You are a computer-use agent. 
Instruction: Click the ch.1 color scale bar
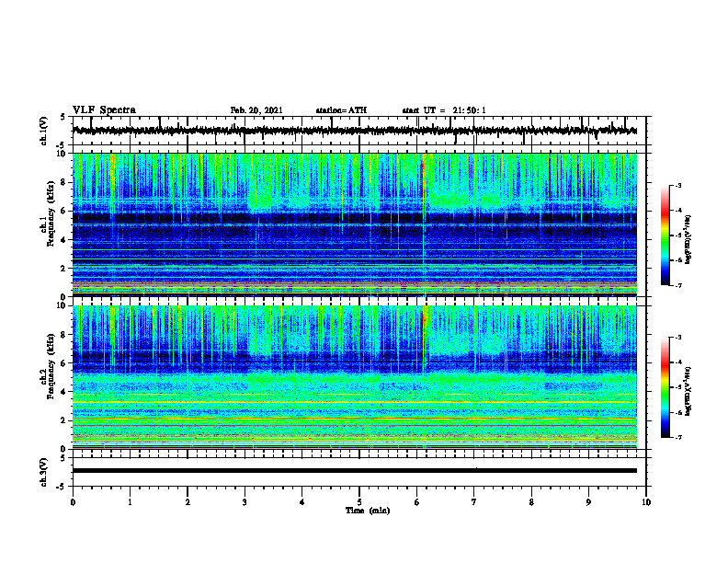point(665,236)
